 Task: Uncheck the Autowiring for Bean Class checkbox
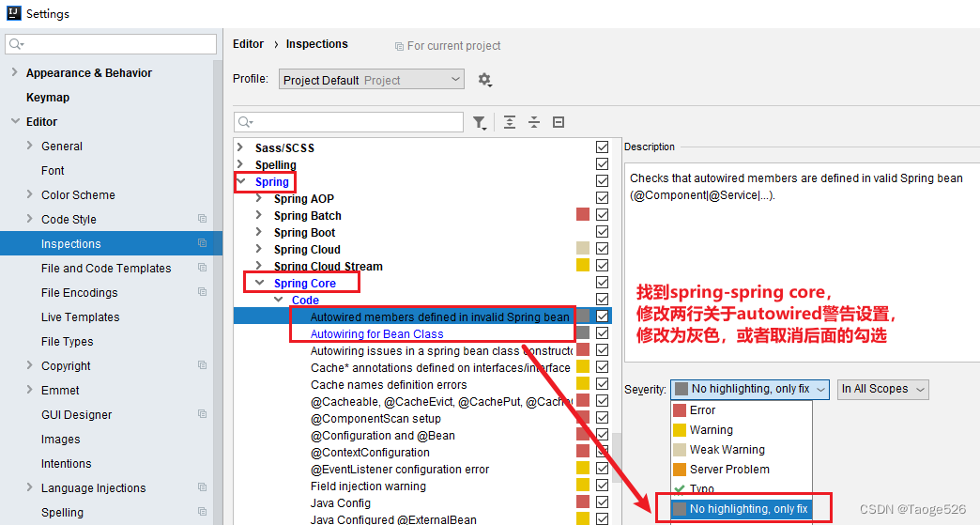click(602, 332)
